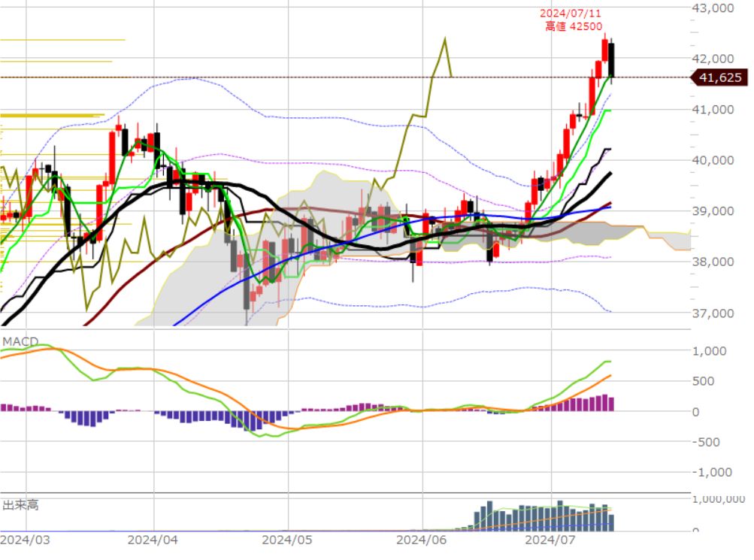Click the 40,000 price axis label

pyautogui.click(x=713, y=160)
